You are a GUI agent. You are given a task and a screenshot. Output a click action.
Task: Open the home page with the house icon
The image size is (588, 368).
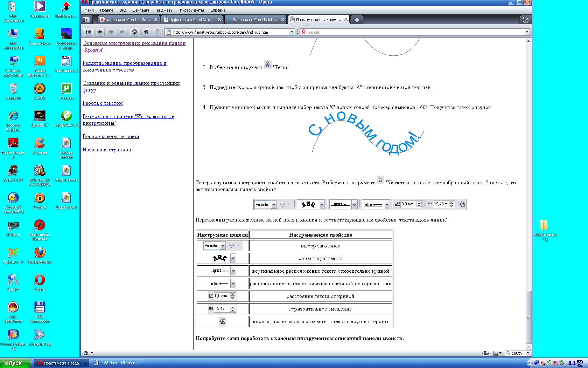[146, 32]
